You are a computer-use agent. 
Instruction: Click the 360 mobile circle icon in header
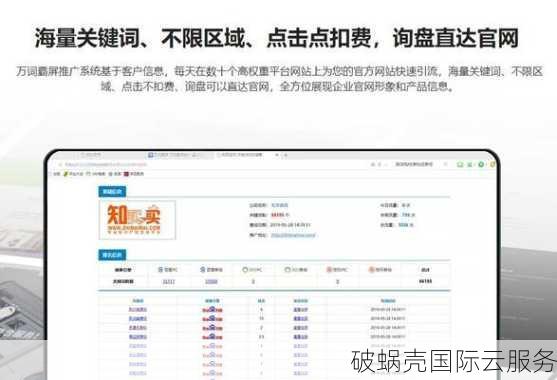287,270
